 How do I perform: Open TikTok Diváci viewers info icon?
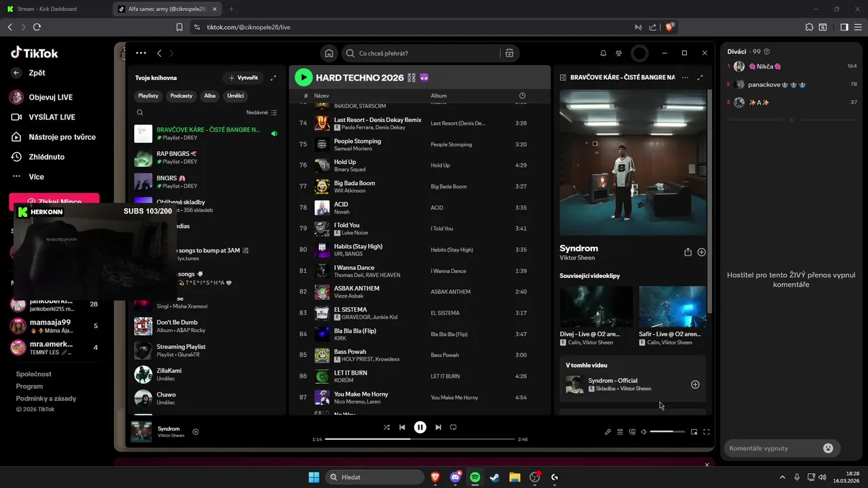point(767,52)
